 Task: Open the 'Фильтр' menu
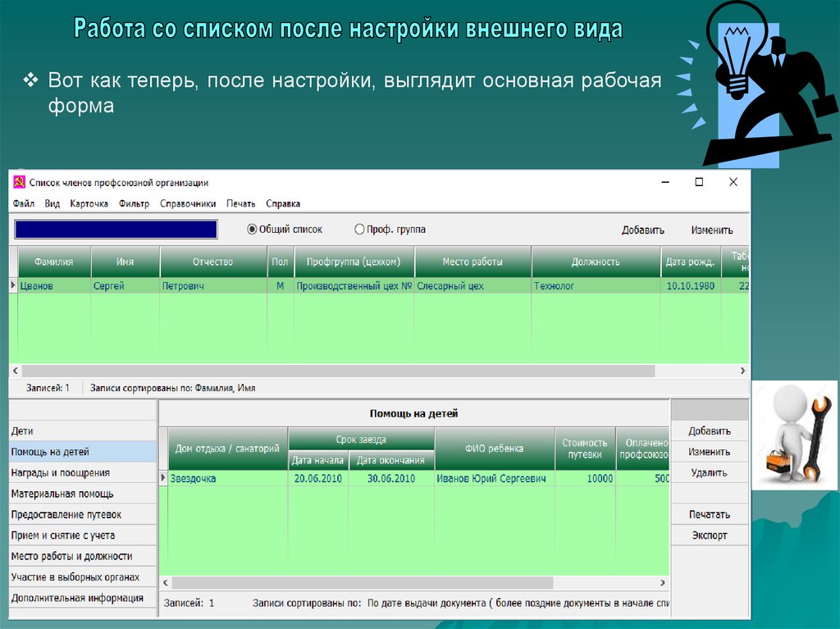click(134, 203)
